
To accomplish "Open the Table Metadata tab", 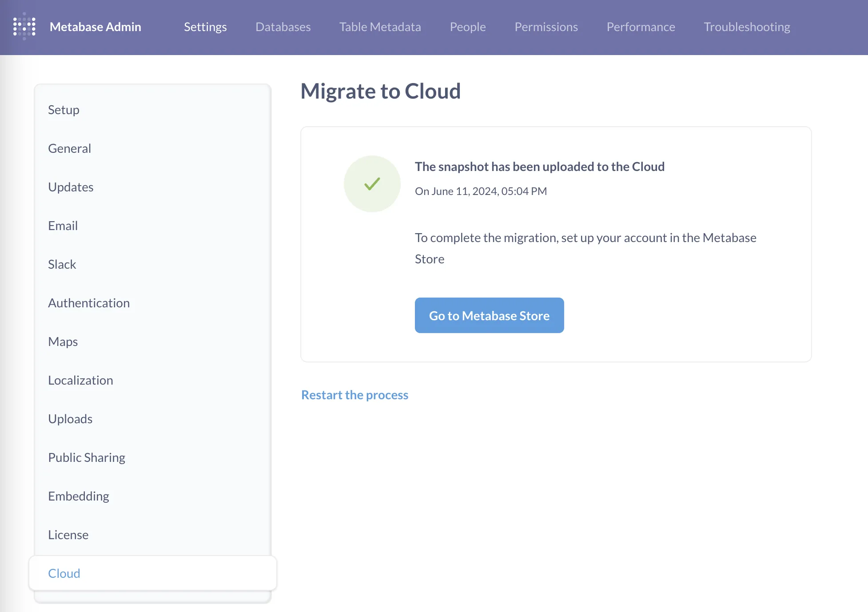I will click(380, 27).
